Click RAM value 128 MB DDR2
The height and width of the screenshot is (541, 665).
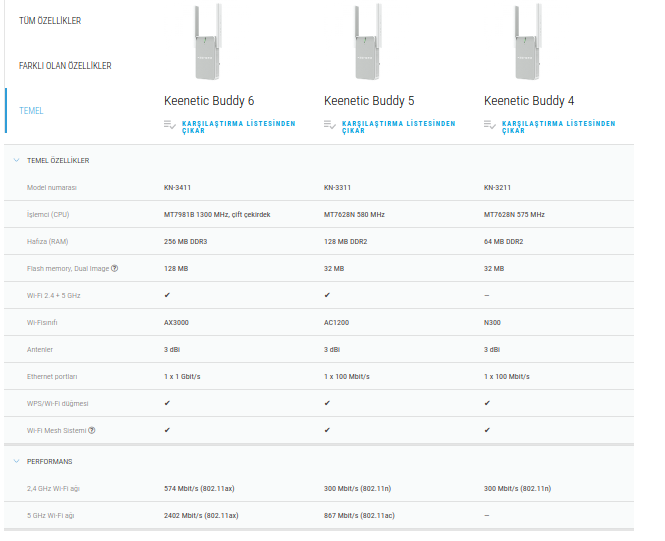pos(345,242)
